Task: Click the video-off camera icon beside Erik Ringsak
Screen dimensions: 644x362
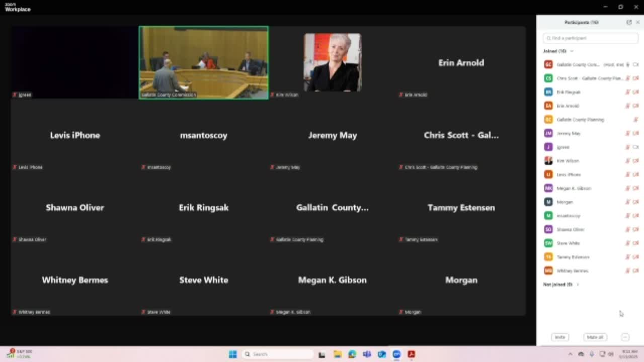Action: (635, 92)
